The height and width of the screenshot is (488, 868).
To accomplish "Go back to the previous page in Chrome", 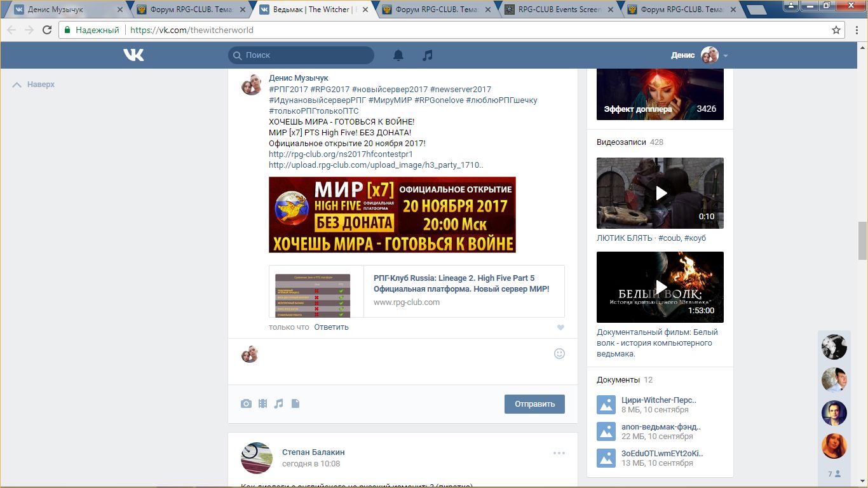I will coord(11,30).
